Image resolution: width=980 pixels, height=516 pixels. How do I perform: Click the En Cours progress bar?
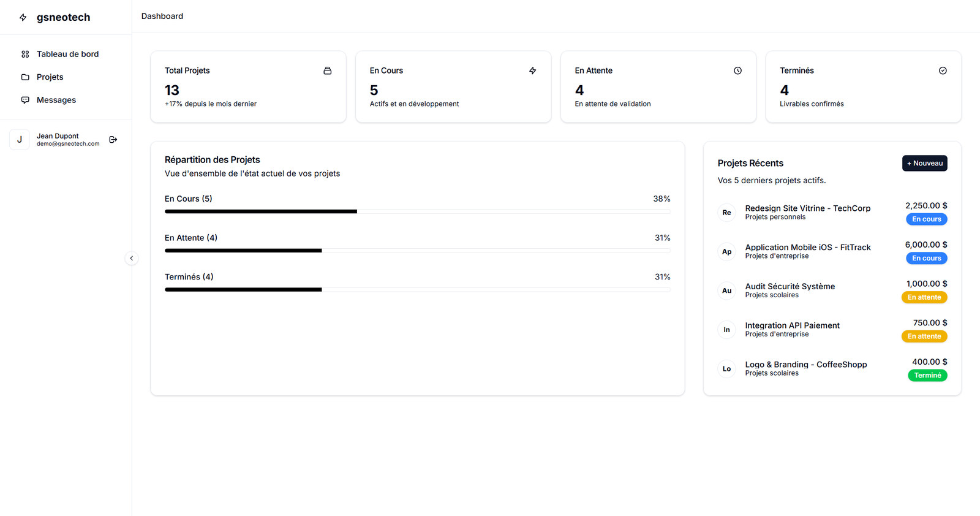pyautogui.click(x=418, y=211)
